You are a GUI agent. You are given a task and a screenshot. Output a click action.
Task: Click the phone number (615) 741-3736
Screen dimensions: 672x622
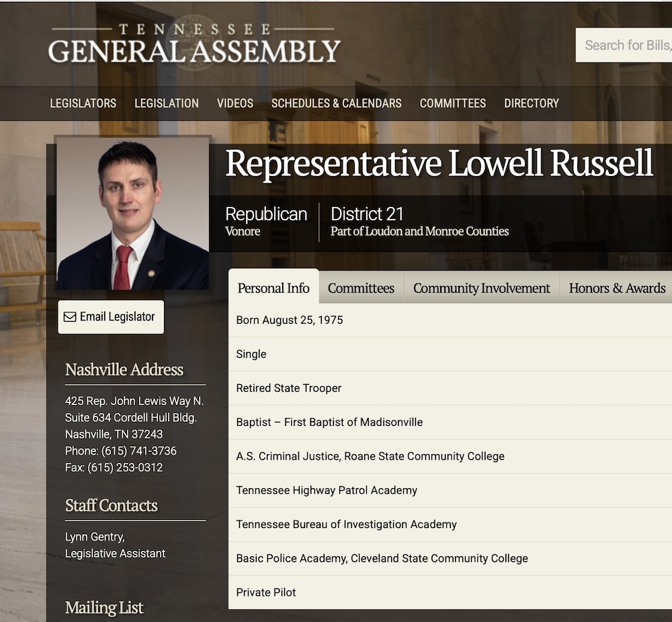(139, 451)
